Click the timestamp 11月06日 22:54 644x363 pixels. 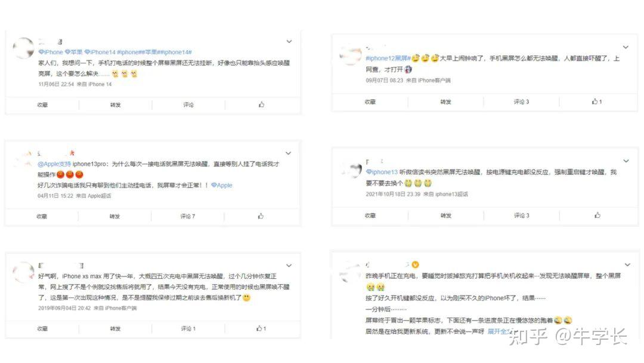tap(56, 84)
